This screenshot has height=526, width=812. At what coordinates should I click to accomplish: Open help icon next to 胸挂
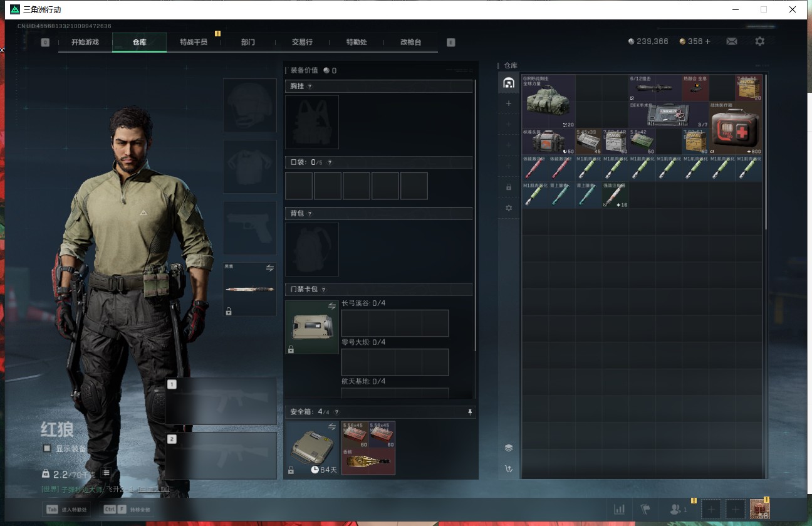(310, 87)
